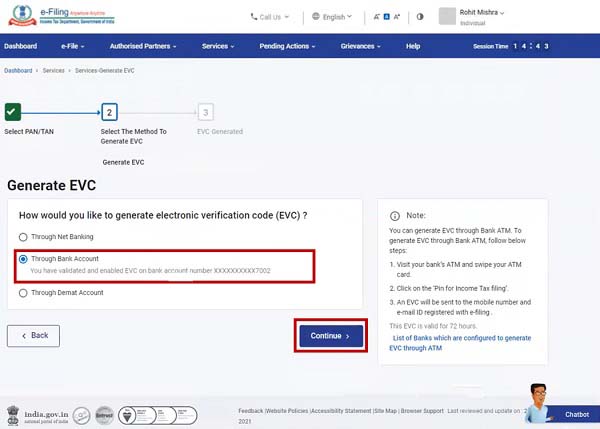Select Through Bank Account radio button
Image resolution: width=600 pixels, height=429 pixels.
(x=23, y=259)
